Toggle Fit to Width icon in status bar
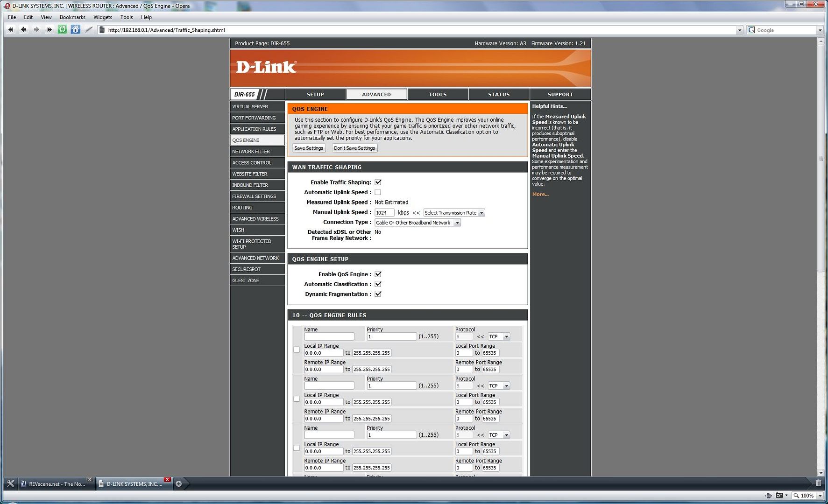828x504 pixels. (x=769, y=496)
